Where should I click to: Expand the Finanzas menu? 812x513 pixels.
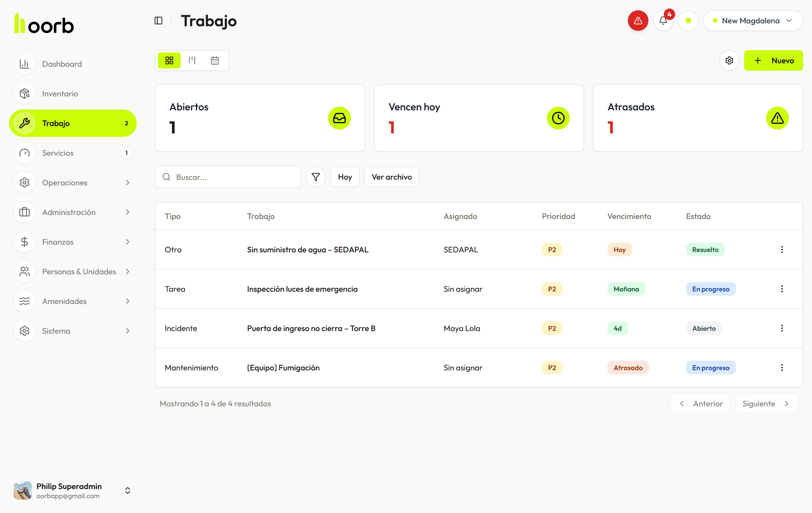(58, 242)
